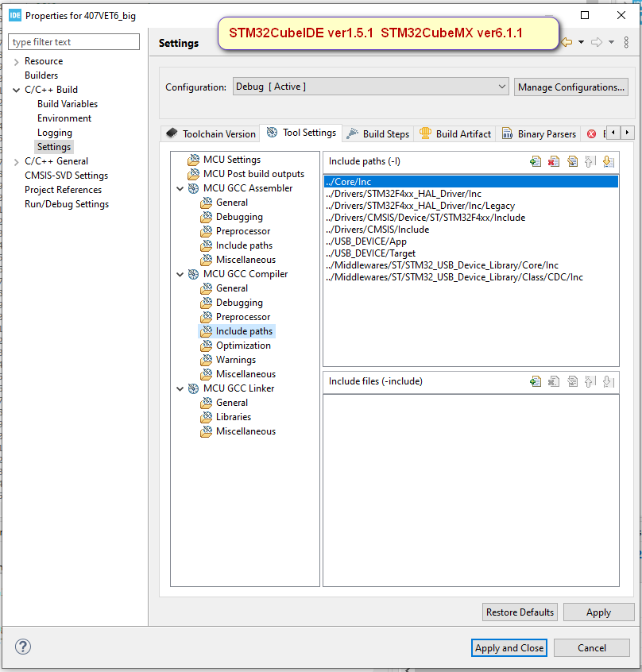Viewport: 642px width, 672px height.
Task: Open the three-dot view menu
Action: [626, 42]
